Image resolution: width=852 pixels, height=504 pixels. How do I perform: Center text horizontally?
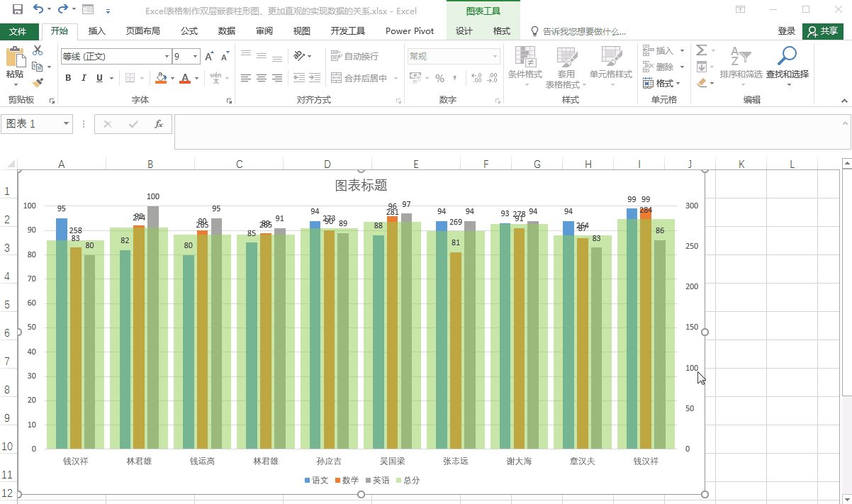262,78
